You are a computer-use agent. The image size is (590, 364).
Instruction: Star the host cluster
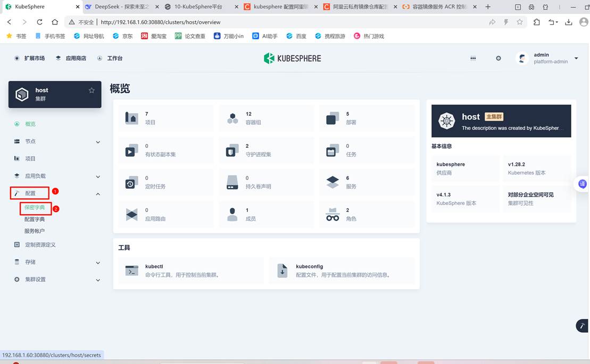92,90
